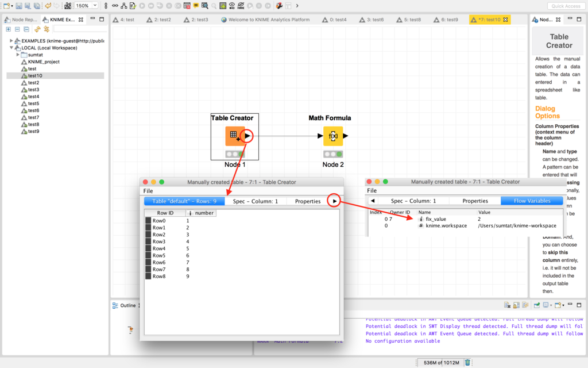This screenshot has width=588, height=368.
Task: Select Properties tab in right window
Action: click(x=475, y=201)
